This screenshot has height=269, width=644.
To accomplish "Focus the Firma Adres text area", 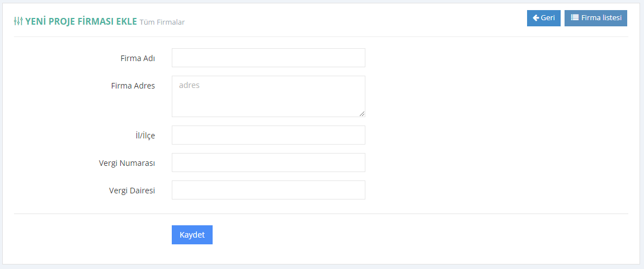I will [x=268, y=96].
